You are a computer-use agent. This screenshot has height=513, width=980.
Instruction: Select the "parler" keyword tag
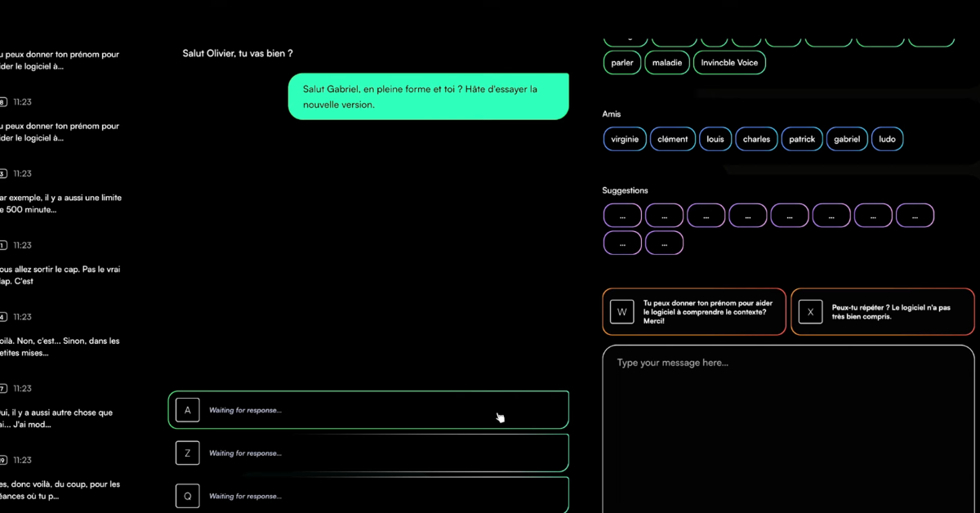pyautogui.click(x=622, y=63)
